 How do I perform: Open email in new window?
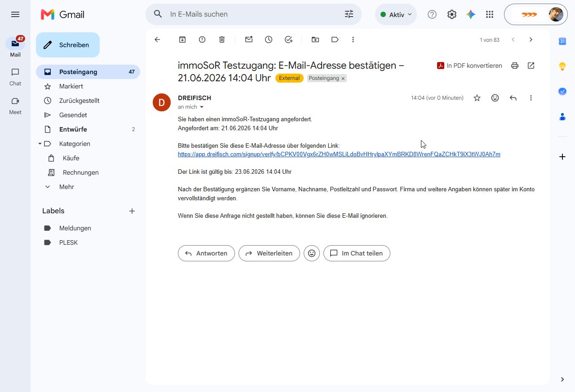click(531, 66)
